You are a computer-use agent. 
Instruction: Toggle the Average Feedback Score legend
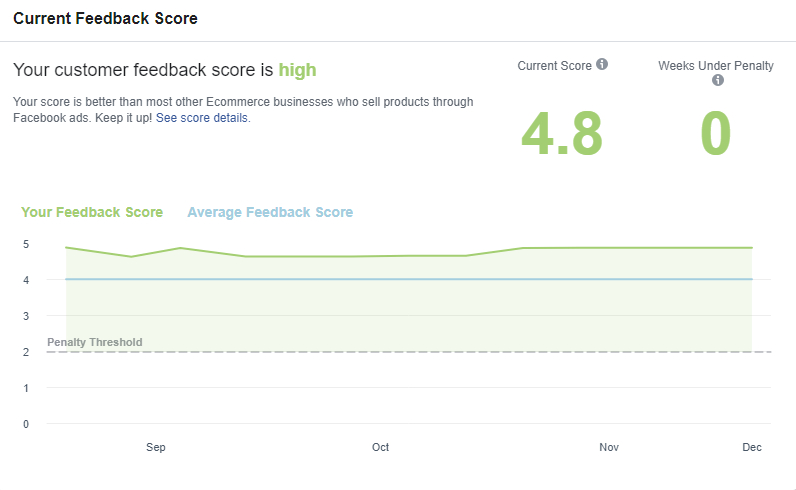tap(270, 212)
